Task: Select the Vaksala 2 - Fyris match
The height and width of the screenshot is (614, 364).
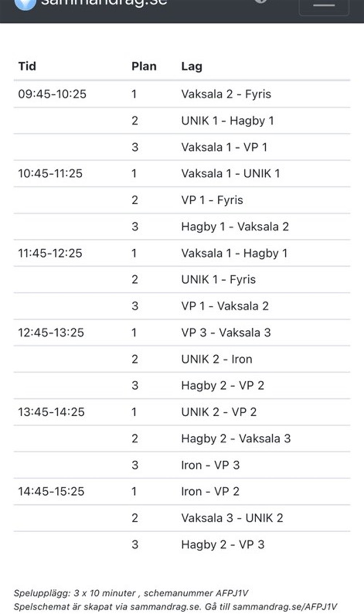Action: tap(226, 94)
